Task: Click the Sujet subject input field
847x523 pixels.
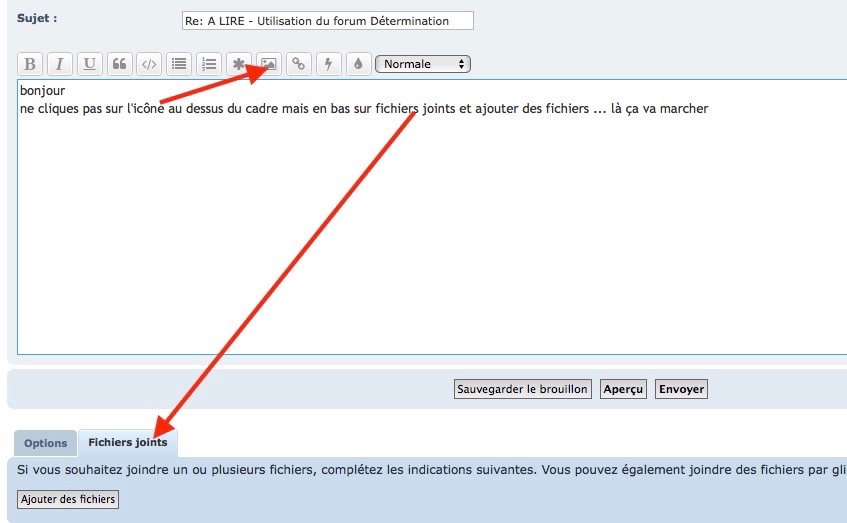Action: pos(328,21)
